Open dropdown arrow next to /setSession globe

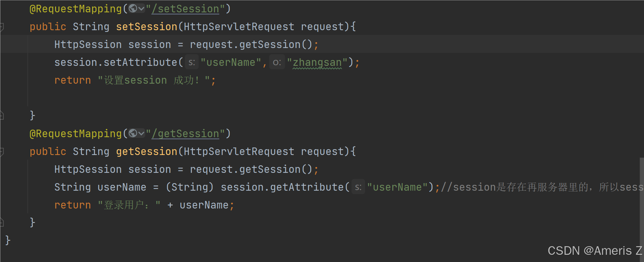click(141, 9)
